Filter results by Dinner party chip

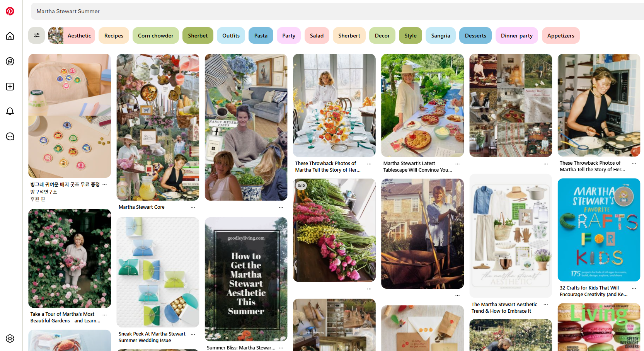click(x=517, y=36)
